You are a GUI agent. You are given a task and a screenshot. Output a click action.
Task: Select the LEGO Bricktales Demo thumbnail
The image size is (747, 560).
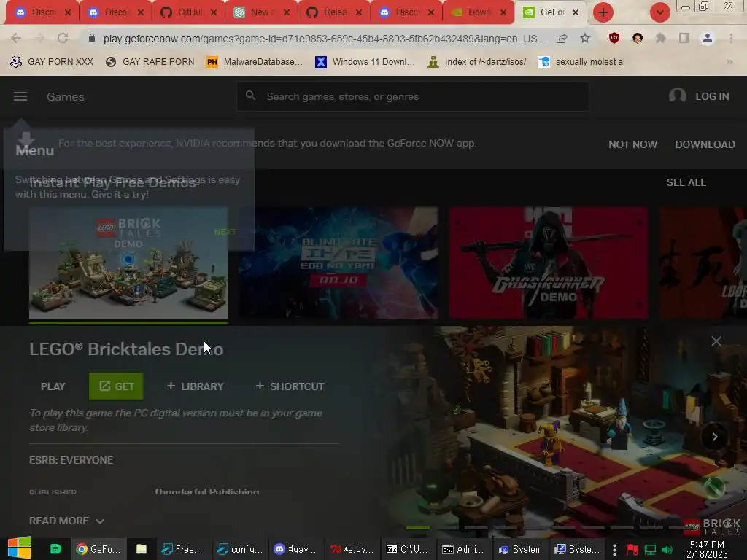point(128,262)
